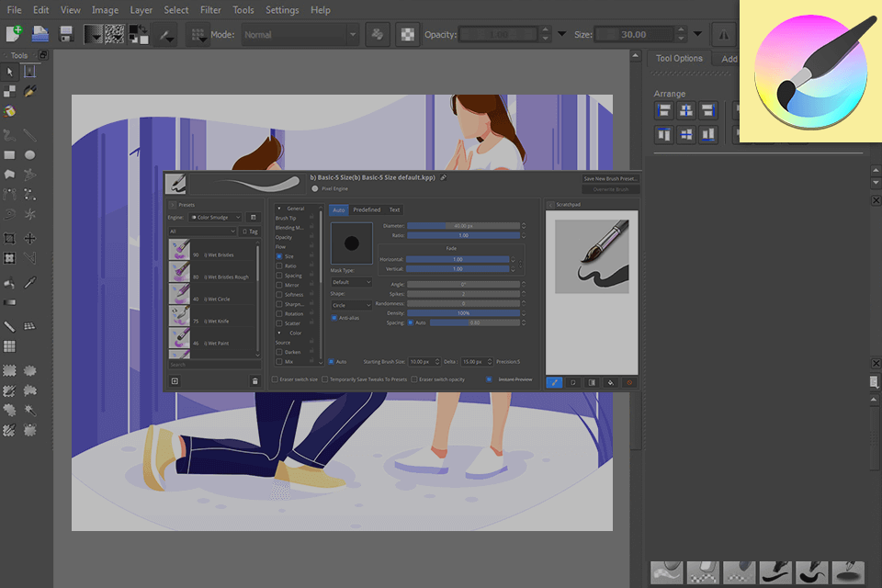Click the delete preset trash icon
Screen dimensions: 882x588
coord(255,379)
